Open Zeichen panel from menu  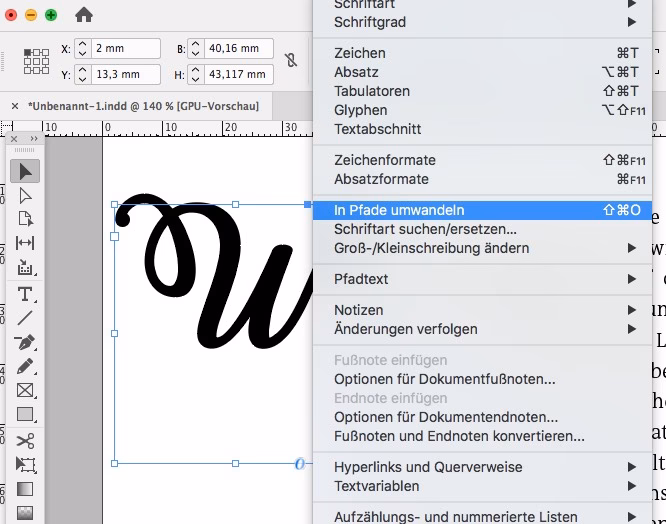[483, 53]
